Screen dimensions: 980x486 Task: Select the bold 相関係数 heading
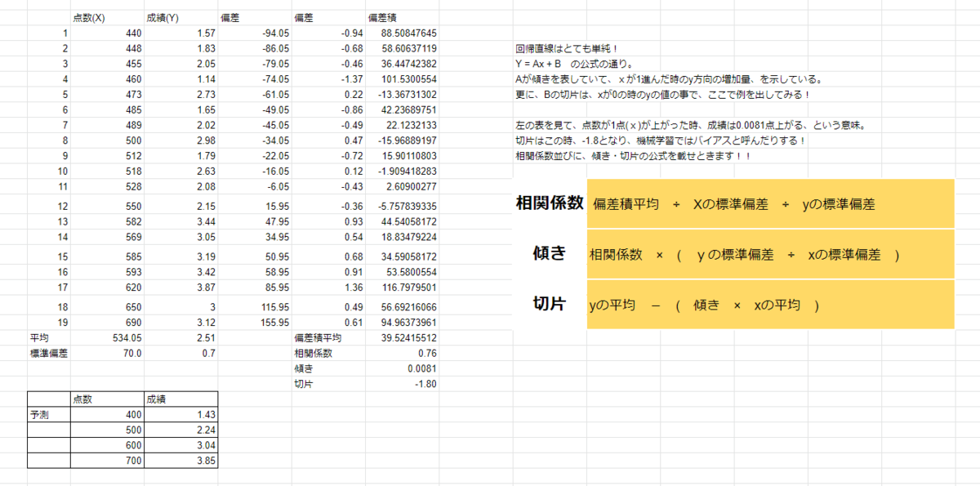click(x=549, y=203)
